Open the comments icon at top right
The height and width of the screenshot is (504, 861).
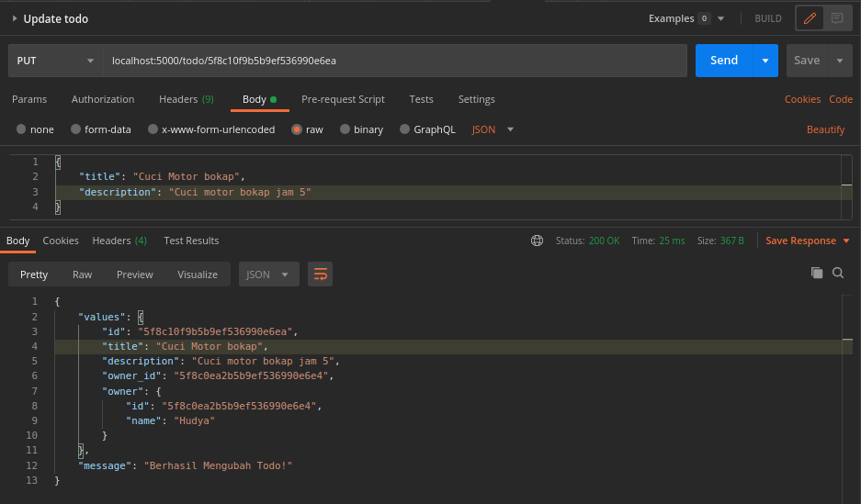click(837, 18)
